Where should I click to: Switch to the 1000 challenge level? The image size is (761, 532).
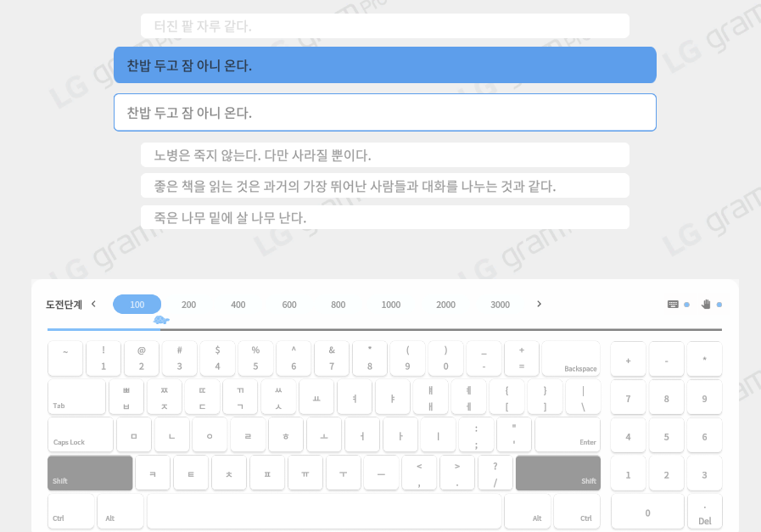click(x=390, y=304)
